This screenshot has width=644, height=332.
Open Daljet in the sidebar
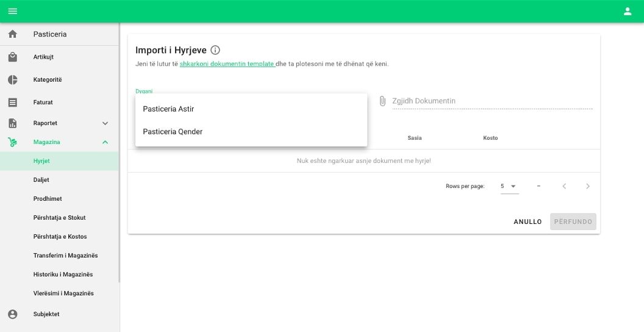coord(41,180)
